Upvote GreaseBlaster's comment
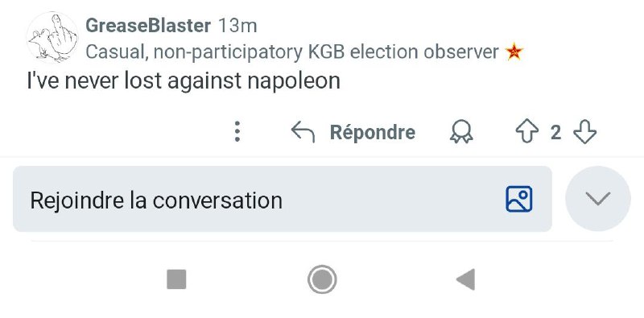 tap(527, 132)
